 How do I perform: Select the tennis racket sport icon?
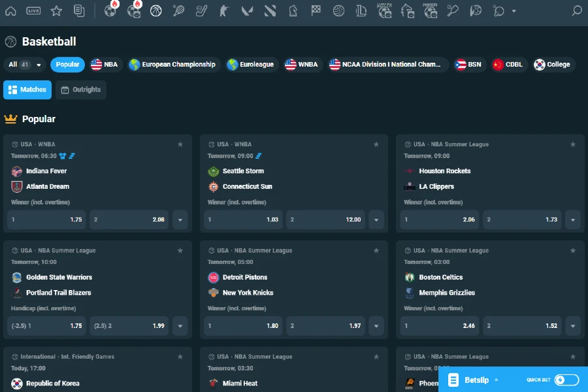click(x=178, y=10)
